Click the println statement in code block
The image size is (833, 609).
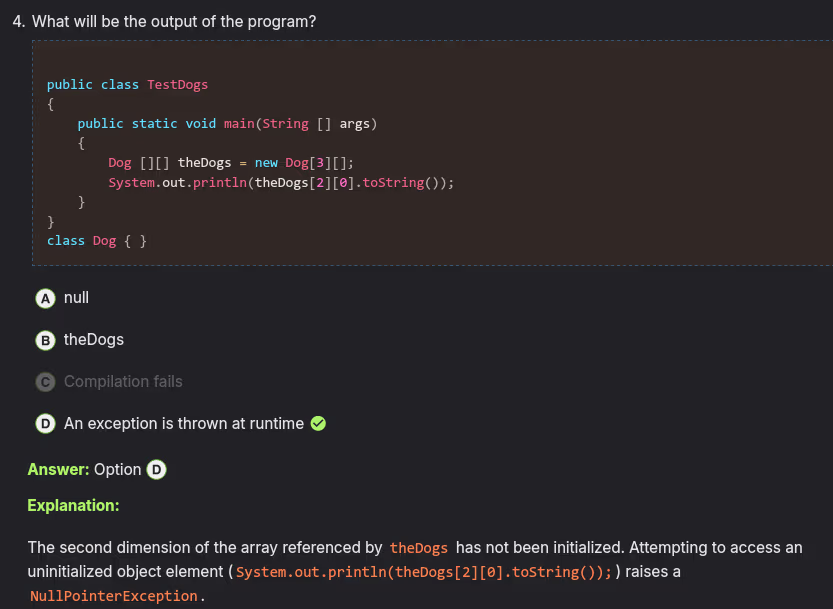[282, 183]
